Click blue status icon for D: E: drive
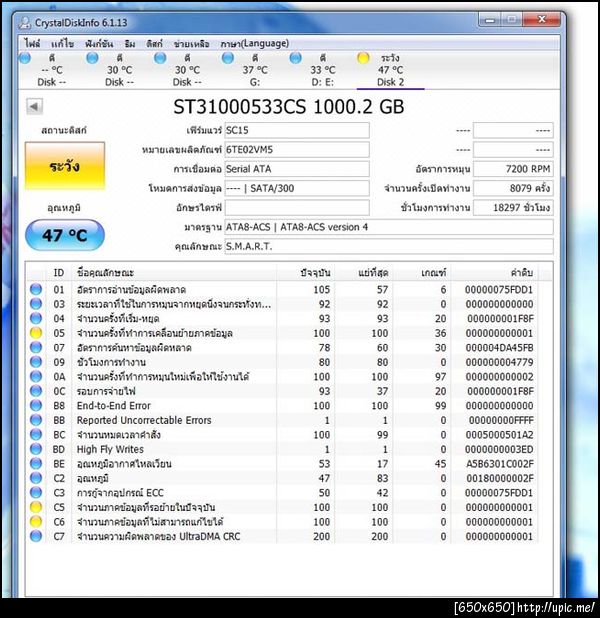This screenshot has width=600, height=618. (x=295, y=58)
